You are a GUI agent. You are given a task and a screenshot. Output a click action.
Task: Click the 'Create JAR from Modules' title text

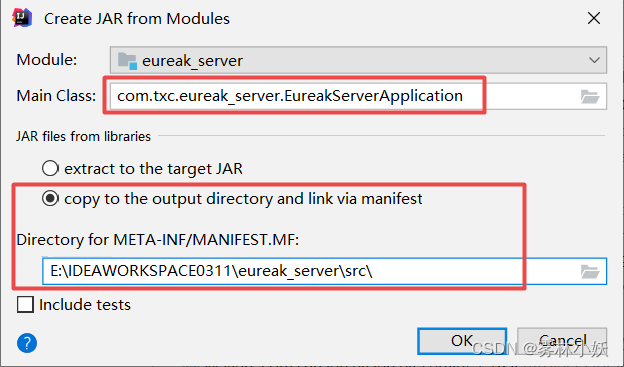tap(137, 19)
